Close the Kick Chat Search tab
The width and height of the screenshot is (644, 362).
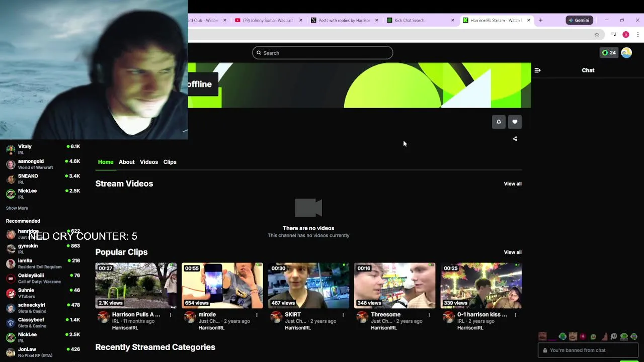pyautogui.click(x=452, y=20)
